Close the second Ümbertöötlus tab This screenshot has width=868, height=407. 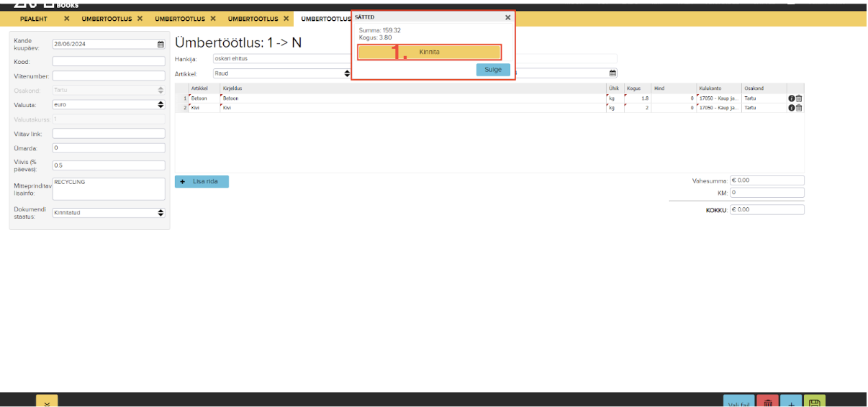tap(212, 19)
